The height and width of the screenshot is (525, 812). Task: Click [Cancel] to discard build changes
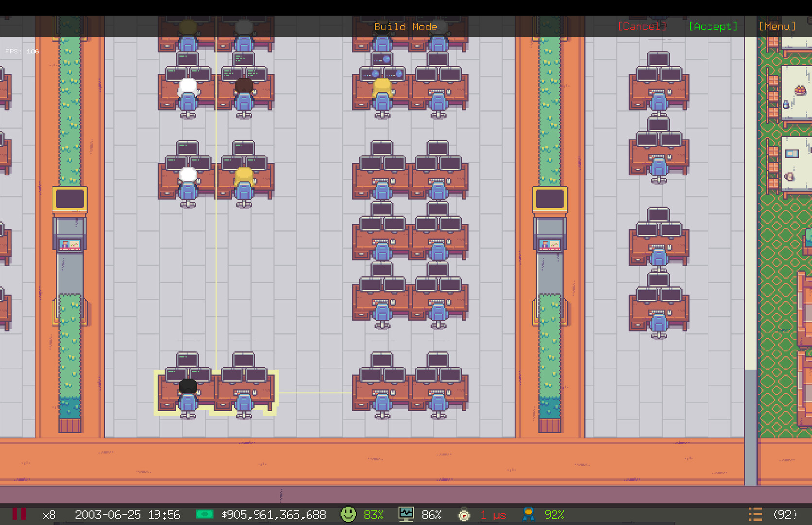[x=642, y=26]
